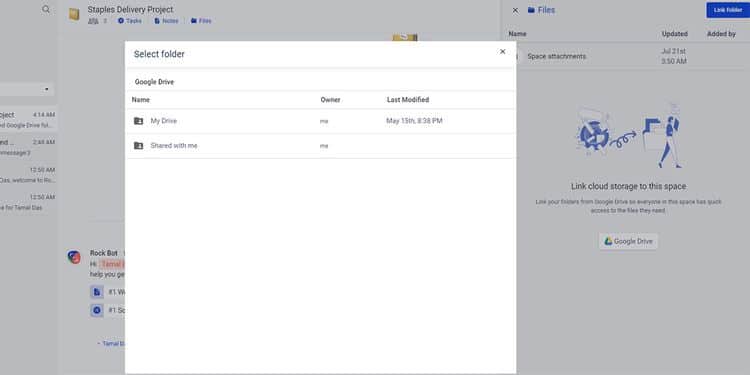The width and height of the screenshot is (750, 375).
Task: Click the Google Drive breadcrumb
Action: point(154,82)
